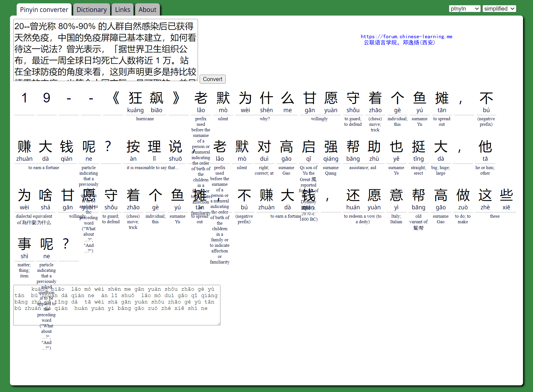The image size is (533, 392).
Task: Click the character 意 above yì
Action: pyautogui.click(x=396, y=195)
